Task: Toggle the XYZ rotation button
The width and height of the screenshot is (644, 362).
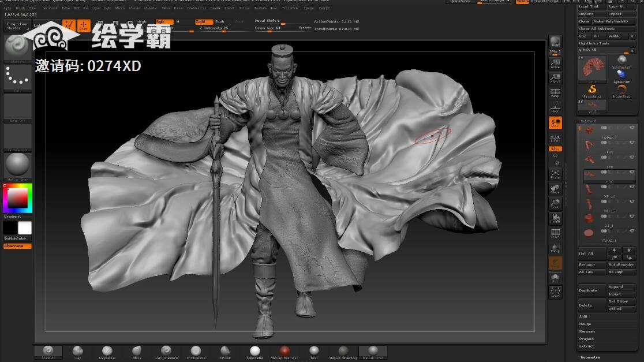Action: click(555, 149)
